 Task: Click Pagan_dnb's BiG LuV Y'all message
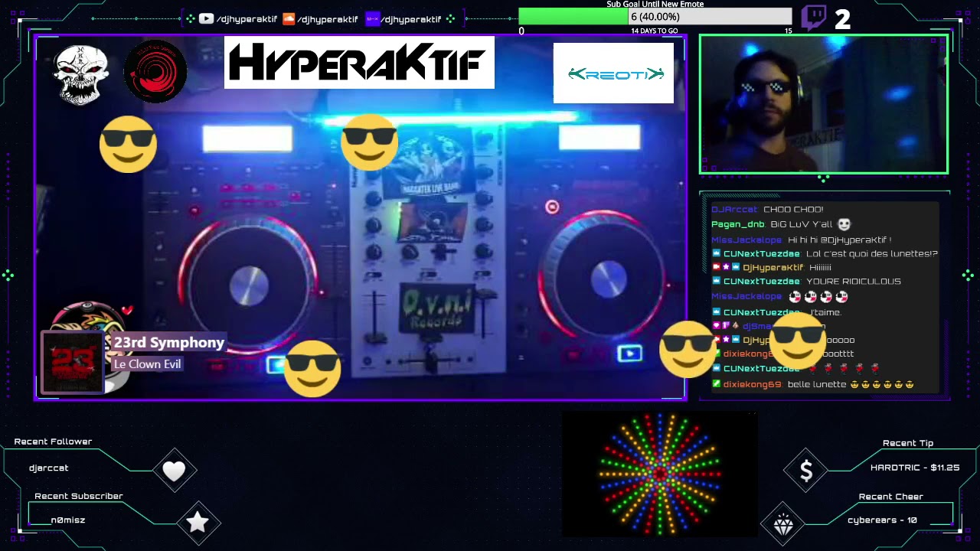click(x=781, y=224)
